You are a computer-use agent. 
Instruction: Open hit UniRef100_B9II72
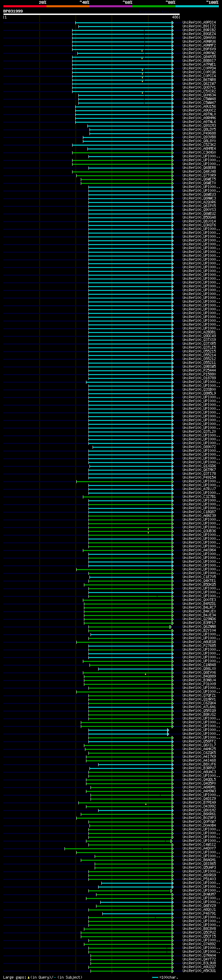(x=199, y=26)
